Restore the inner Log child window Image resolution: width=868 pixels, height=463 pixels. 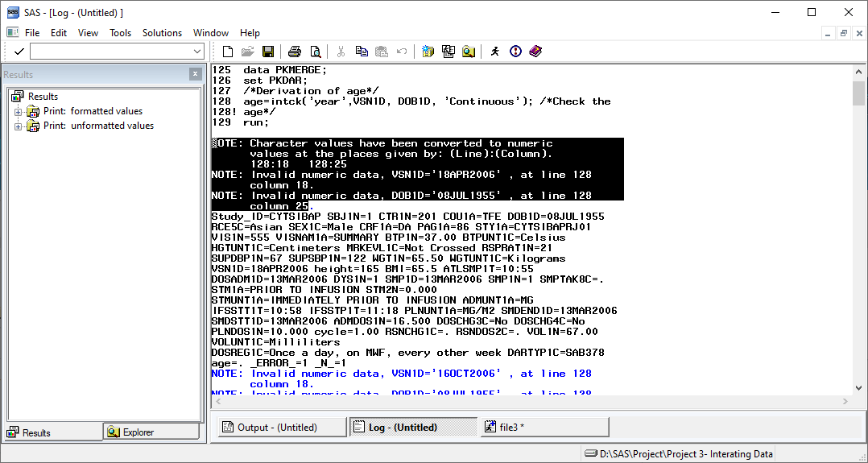pyautogui.click(x=844, y=33)
